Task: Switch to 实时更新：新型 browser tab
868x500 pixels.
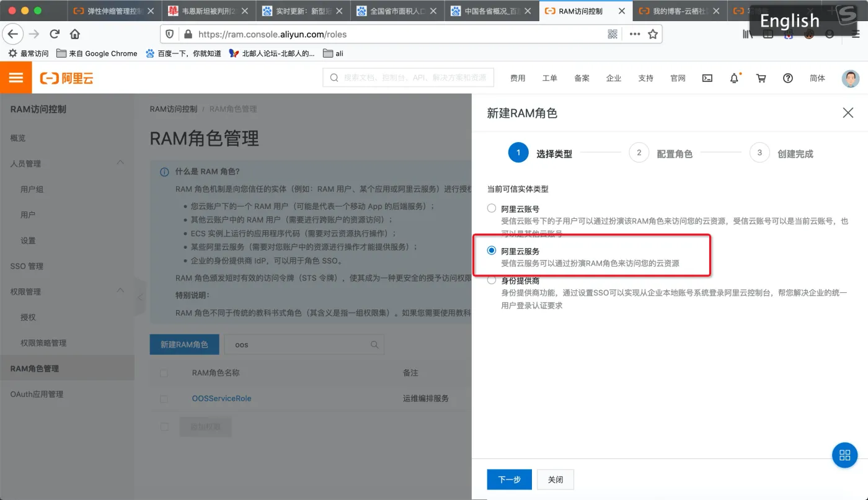Action: (303, 11)
